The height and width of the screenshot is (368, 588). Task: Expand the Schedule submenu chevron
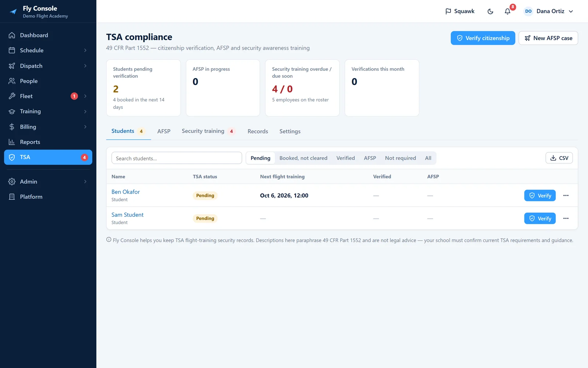(85, 50)
